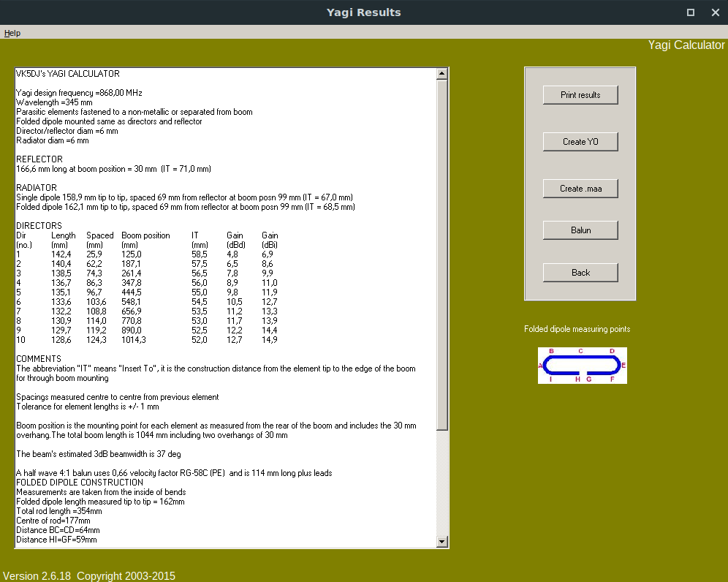Click the 'Radiator diam =6 mm' line
Screen dimensions: 728x582
pos(53,140)
